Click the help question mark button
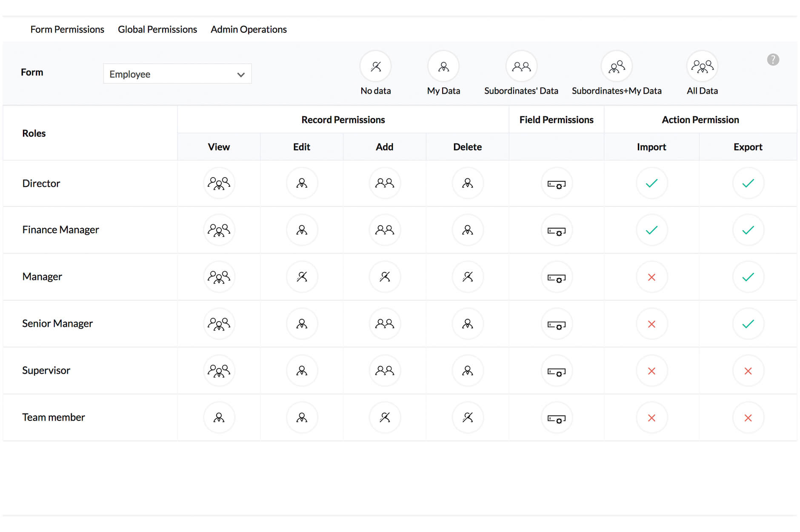800x532 pixels. tap(773, 60)
